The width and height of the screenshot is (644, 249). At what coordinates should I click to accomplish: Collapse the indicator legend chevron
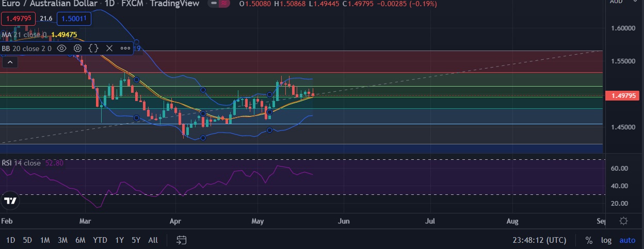[9, 62]
